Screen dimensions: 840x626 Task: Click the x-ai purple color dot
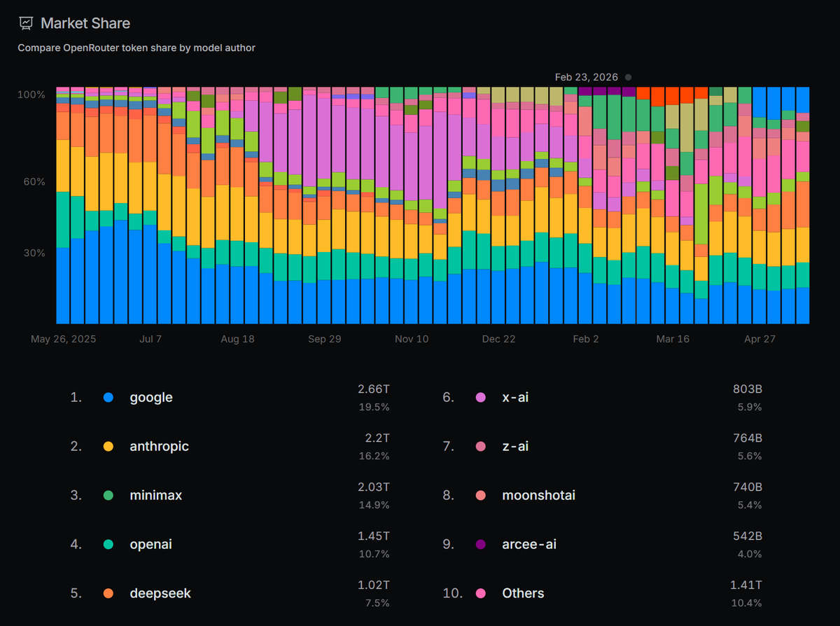[x=481, y=397]
